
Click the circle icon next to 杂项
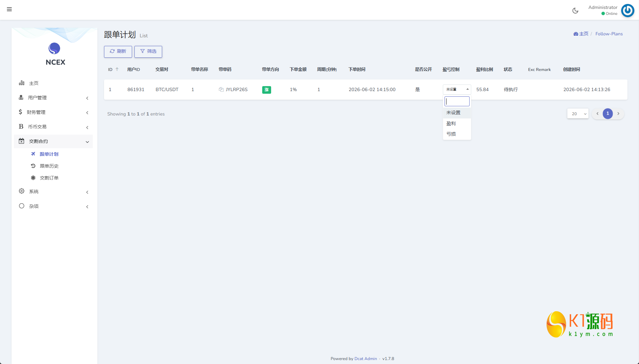(x=21, y=206)
